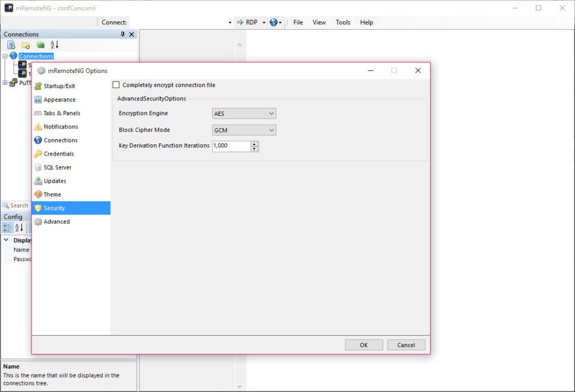
Task: Expand the PuTTY sessions tree node
Action: [x=5, y=83]
